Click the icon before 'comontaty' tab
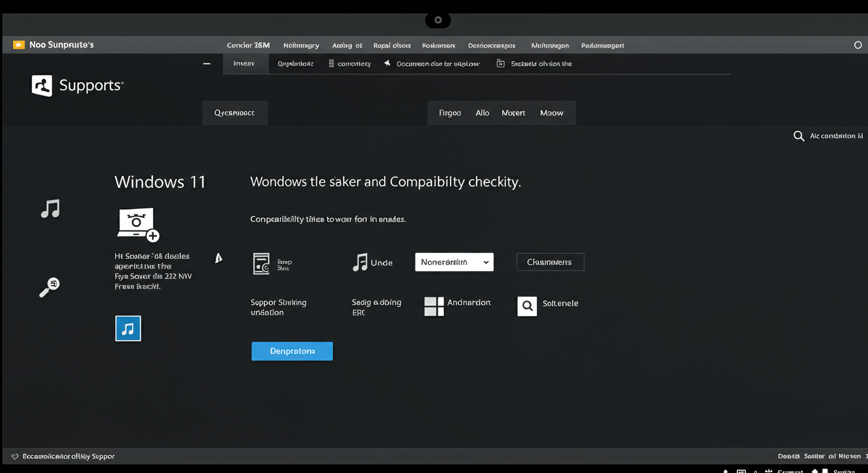868x473 pixels. coord(332,63)
